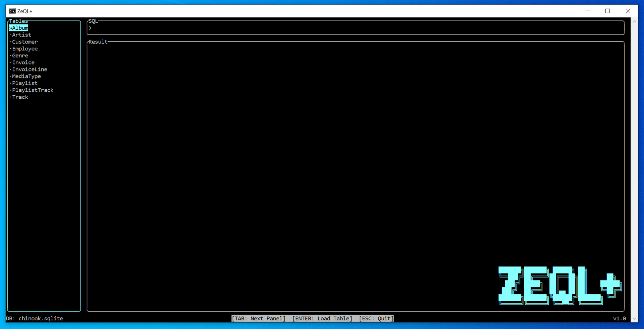Click the ESC: Quit hint
The image size is (644, 329).
[376, 318]
